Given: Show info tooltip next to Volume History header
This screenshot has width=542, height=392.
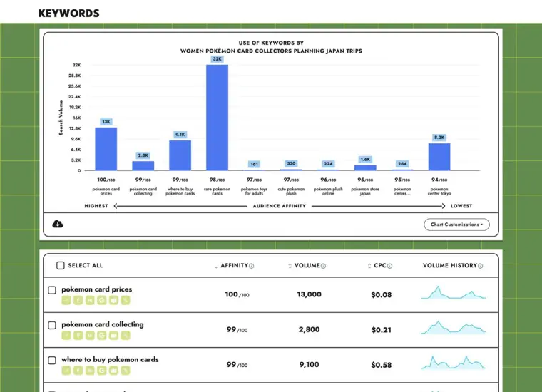Looking at the screenshot, I should pos(481,266).
